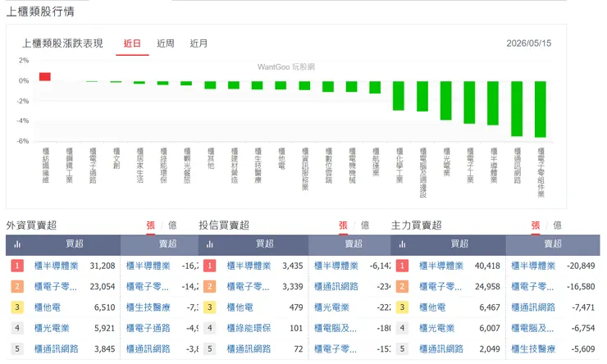Screen dimensions: 607x364
Task: Click the 賣超 column header in 外資買賣超
Action: point(167,244)
